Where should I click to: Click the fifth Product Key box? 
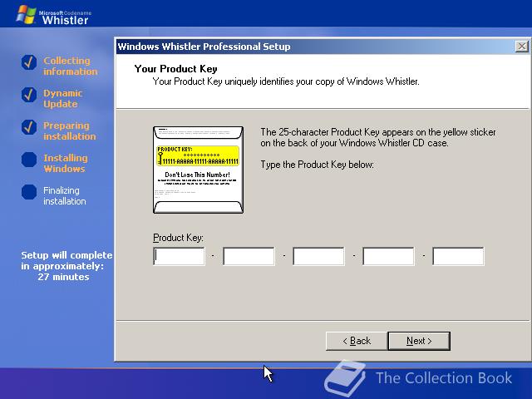458,256
